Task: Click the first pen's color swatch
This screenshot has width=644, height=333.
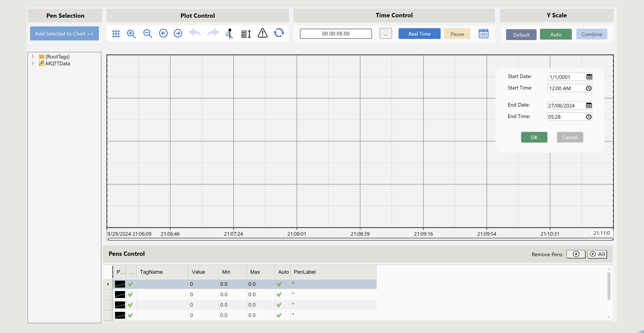Action: coord(120,284)
